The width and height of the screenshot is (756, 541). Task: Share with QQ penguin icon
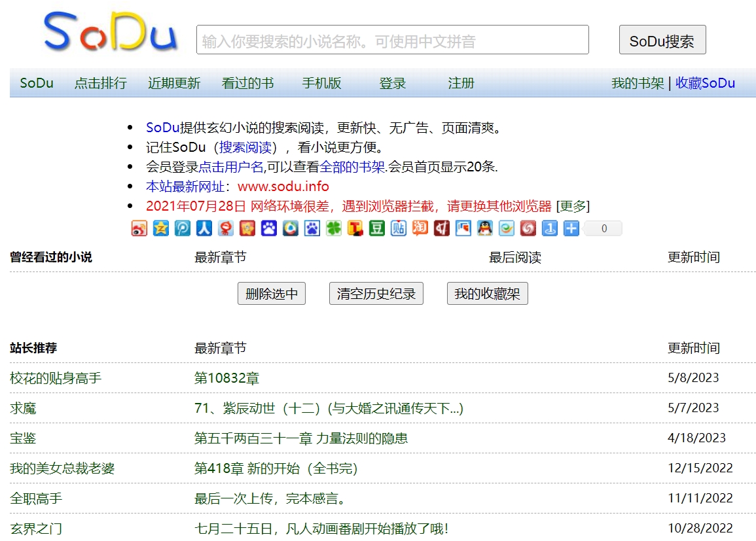coord(485,228)
